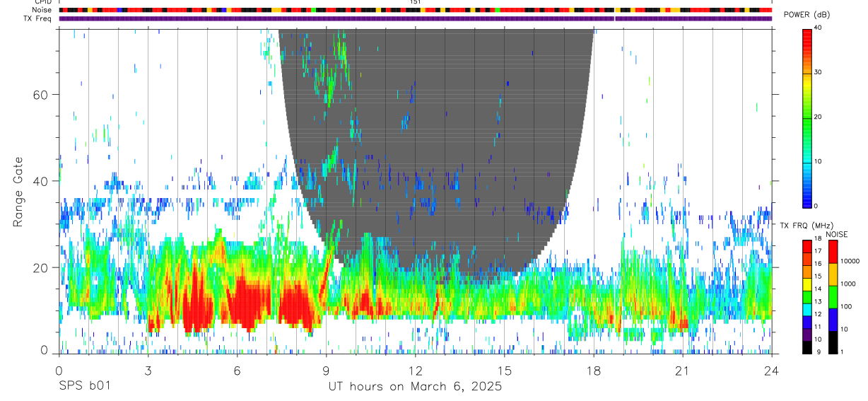Click x-axis tick label "0"
868x401 pixels.
(59, 370)
